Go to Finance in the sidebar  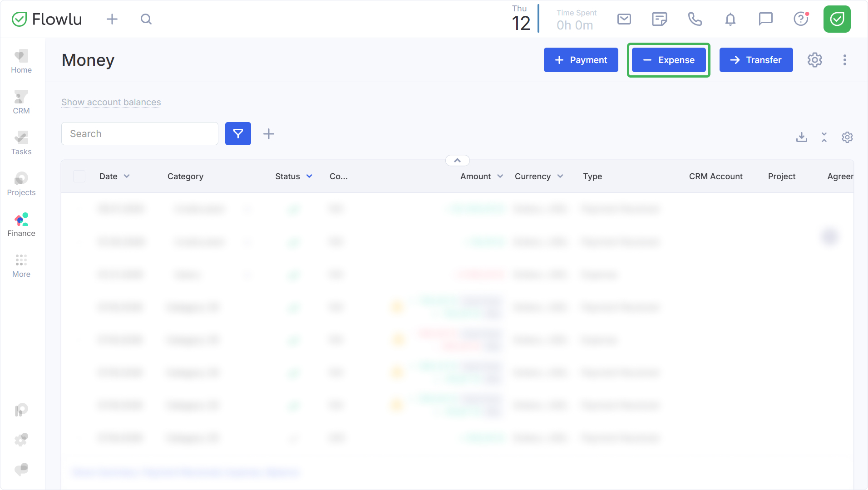(21, 225)
